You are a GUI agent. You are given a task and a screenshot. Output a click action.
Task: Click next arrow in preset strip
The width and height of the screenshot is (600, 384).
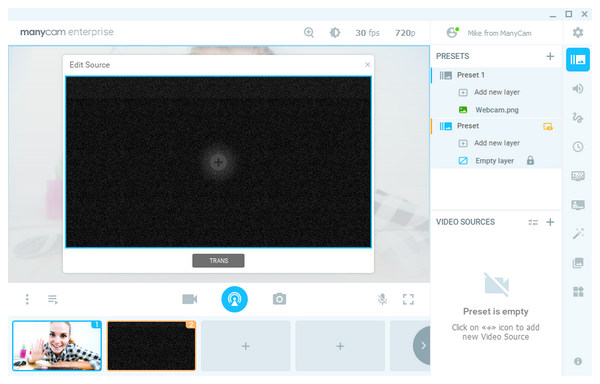coord(422,346)
